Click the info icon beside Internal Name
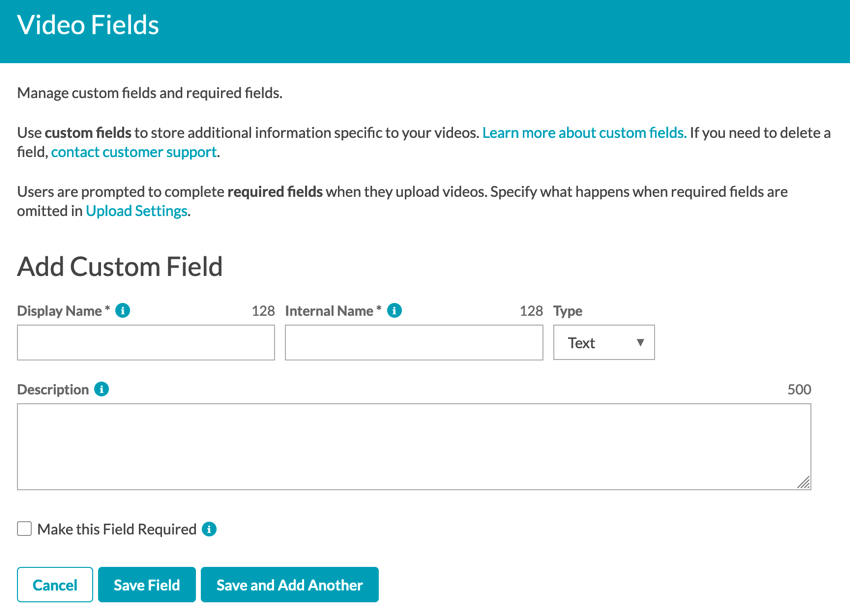The image size is (850, 605). (x=394, y=310)
